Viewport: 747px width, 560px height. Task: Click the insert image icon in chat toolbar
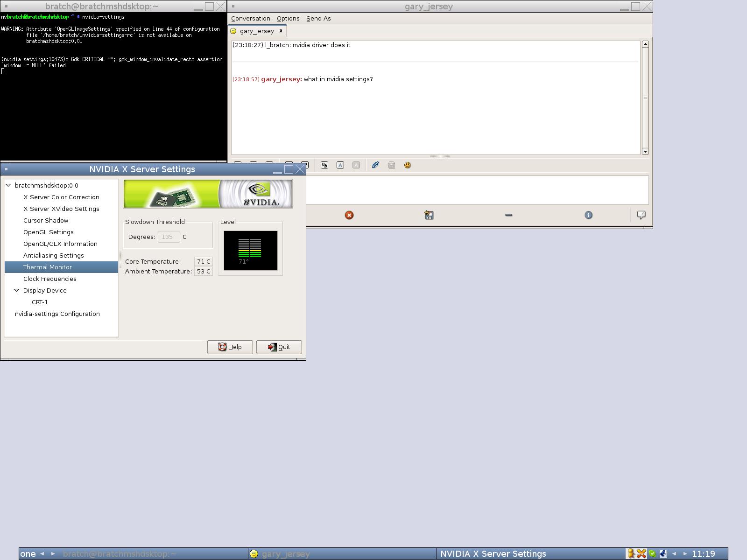click(x=391, y=165)
